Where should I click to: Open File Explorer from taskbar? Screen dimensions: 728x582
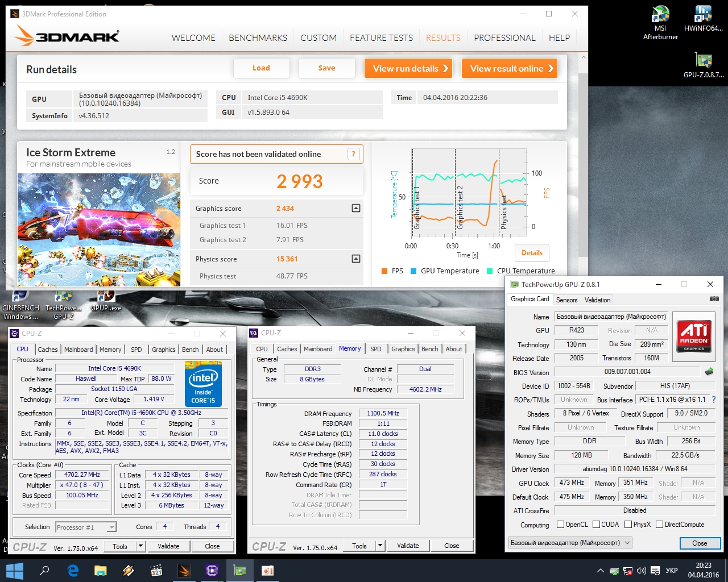(x=101, y=571)
